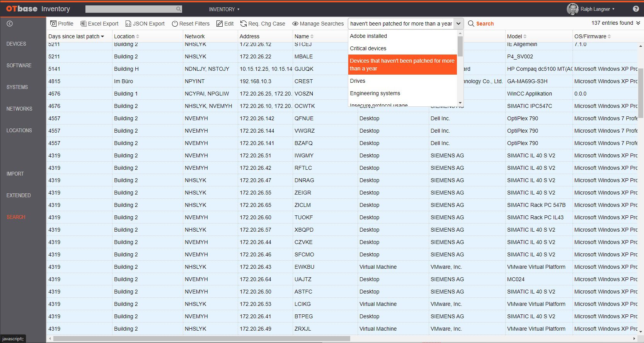Click the JSON Export icon
Viewport: 644px width, 343px height.
[x=128, y=24]
